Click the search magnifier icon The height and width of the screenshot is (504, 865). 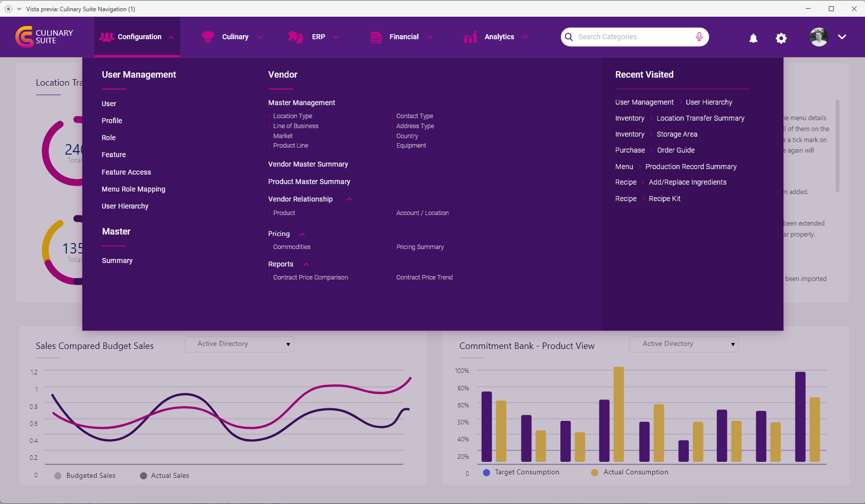point(569,37)
